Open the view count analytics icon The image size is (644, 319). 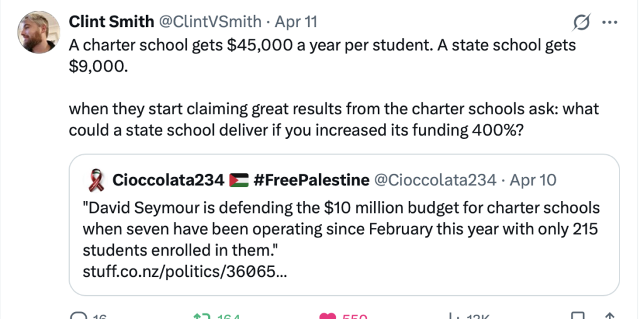(452, 316)
